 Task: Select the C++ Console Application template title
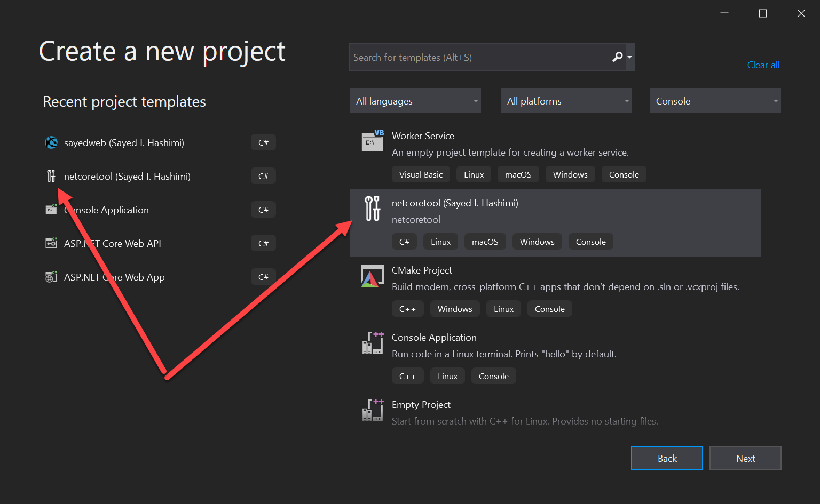[434, 338]
